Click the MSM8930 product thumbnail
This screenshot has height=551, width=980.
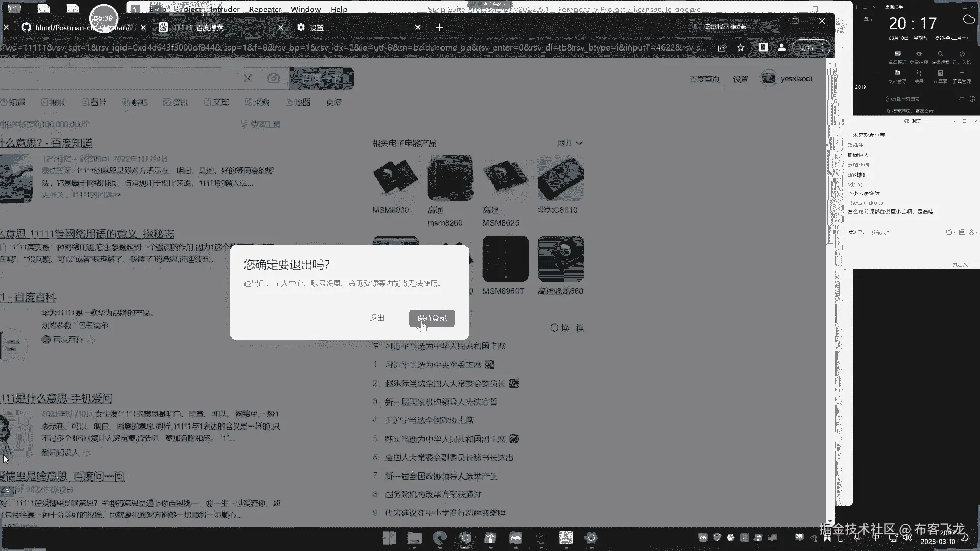pos(395,178)
